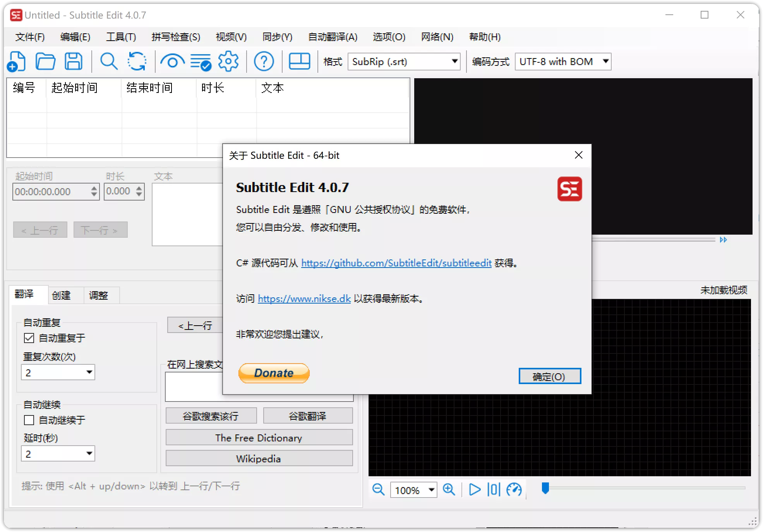Uncheck the 自动重复于 option

pos(29,338)
